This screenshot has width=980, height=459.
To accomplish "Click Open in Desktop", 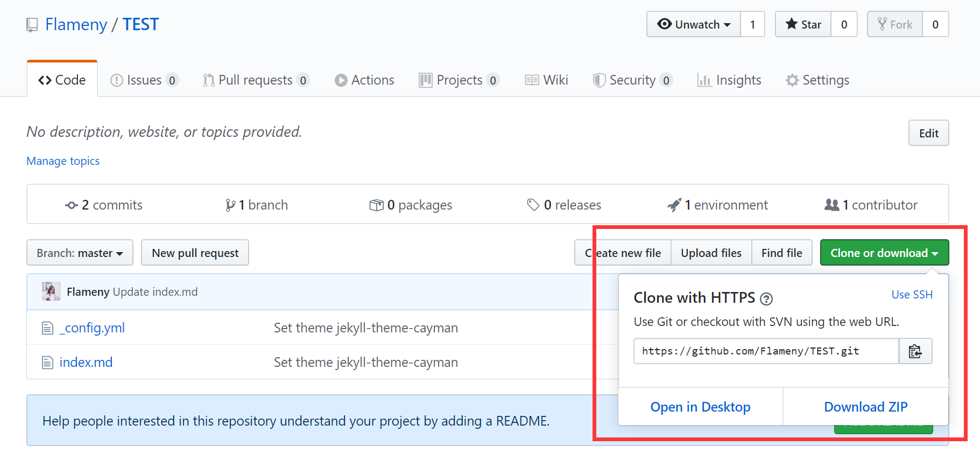I will [x=700, y=407].
